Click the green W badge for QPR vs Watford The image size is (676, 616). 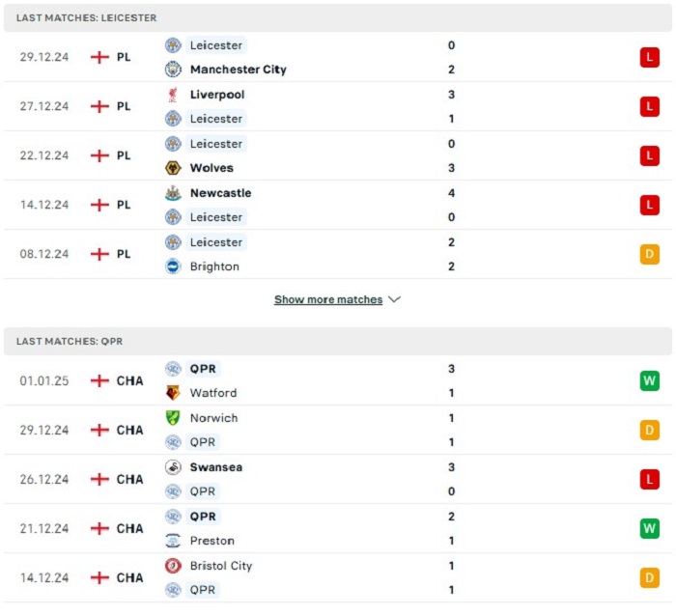click(x=649, y=380)
